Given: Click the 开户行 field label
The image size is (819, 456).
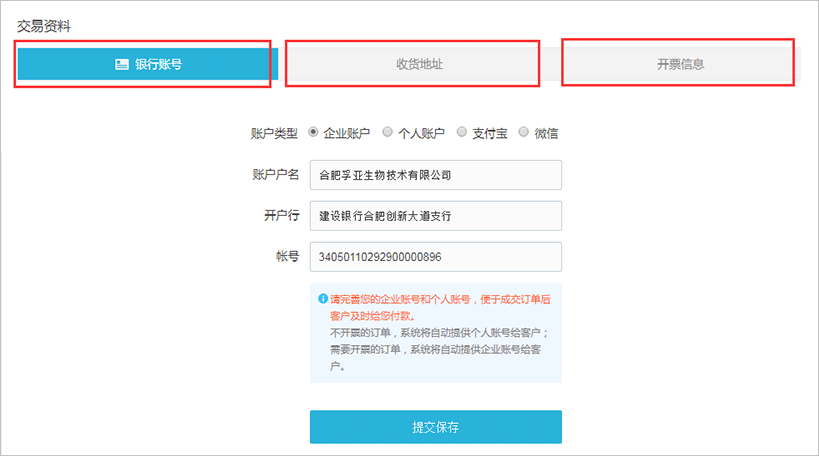Looking at the screenshot, I should click(282, 215).
